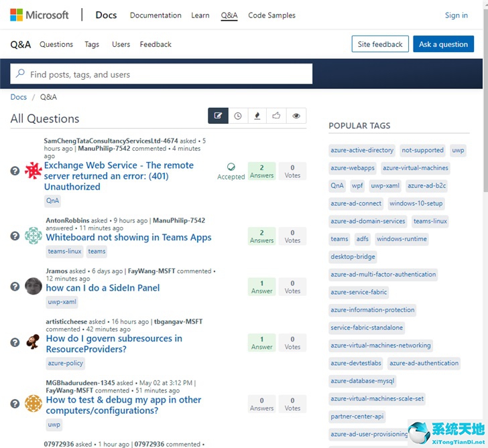Click question mark icon beside SideIn Panel question
Image resolution: width=488 pixels, height=448 pixels.
(15, 287)
